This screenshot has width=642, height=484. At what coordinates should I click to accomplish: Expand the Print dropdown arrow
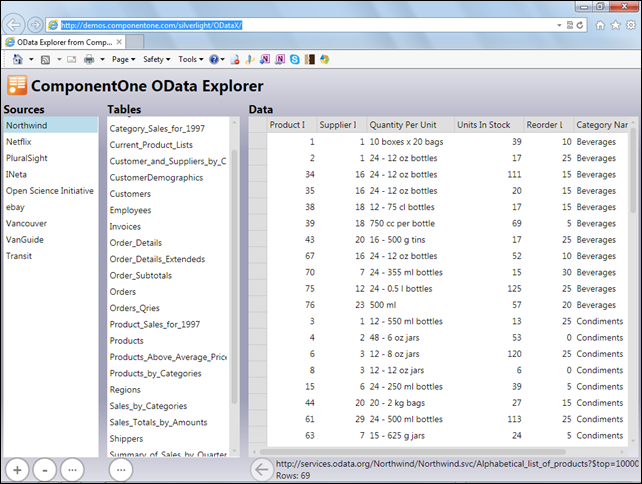pyautogui.click(x=102, y=60)
